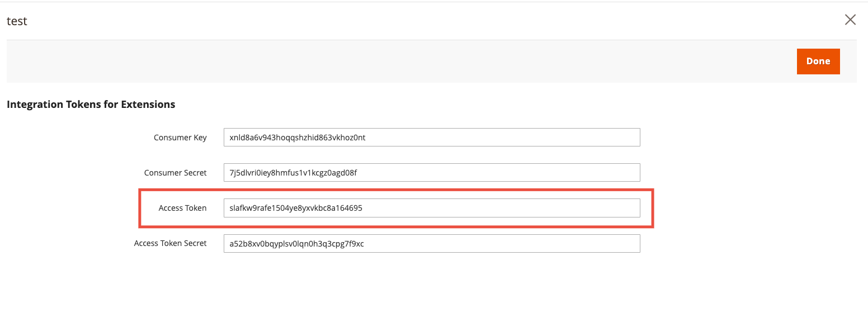Click the Consumer Key label
The height and width of the screenshot is (317, 868).
point(180,138)
